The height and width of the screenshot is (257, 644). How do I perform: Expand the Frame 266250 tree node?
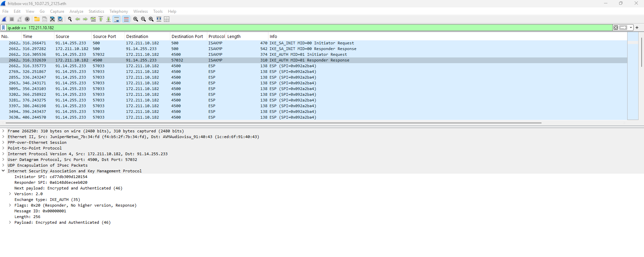coord(3,131)
